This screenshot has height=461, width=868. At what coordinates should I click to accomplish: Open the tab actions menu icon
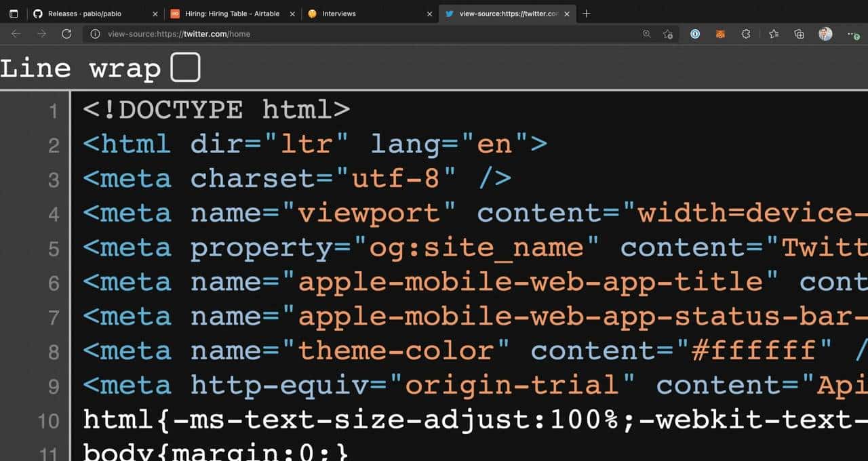(x=14, y=14)
